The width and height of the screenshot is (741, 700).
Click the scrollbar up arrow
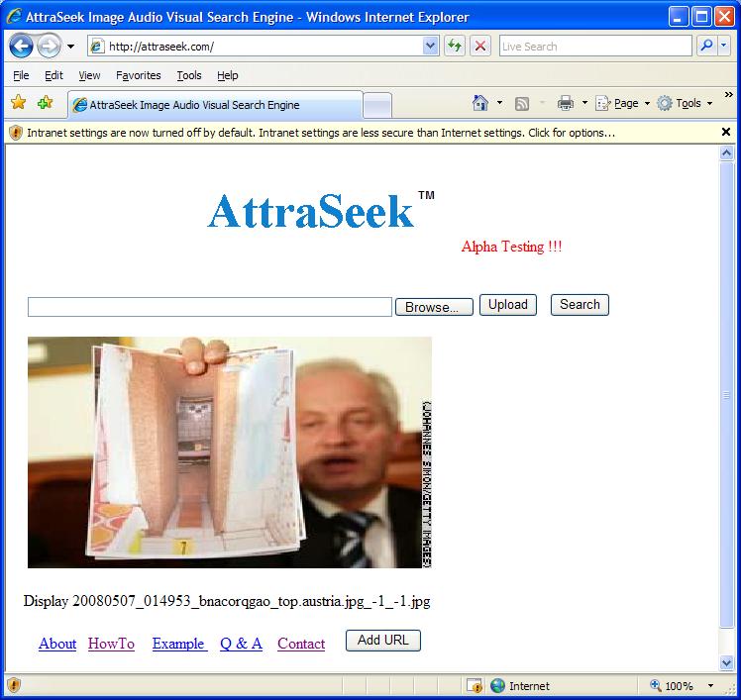coord(726,153)
